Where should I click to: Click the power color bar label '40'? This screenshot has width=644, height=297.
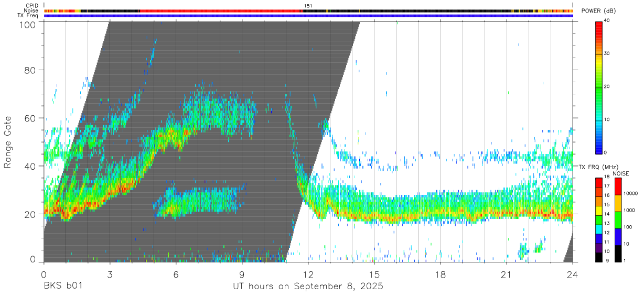[607, 20]
